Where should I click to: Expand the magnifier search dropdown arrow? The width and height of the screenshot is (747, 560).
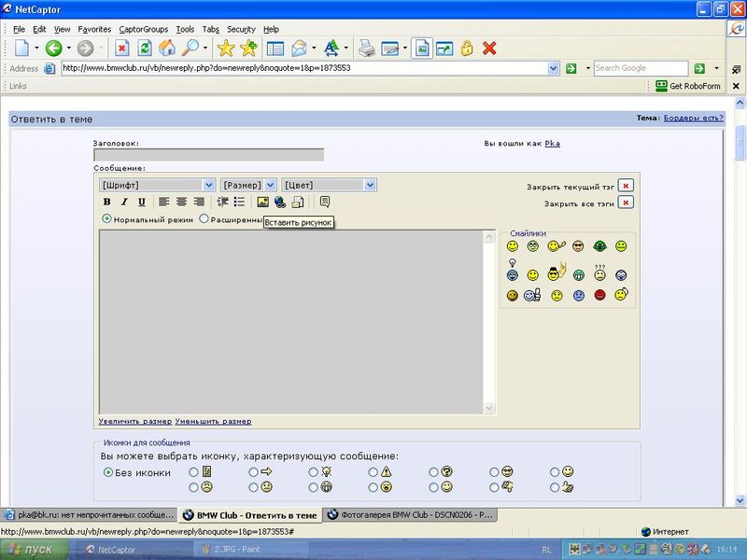(205, 49)
